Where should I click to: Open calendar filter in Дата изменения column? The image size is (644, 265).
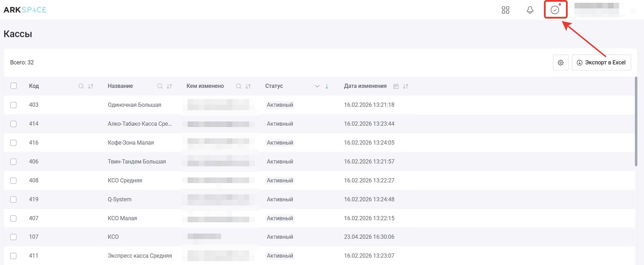(x=396, y=86)
